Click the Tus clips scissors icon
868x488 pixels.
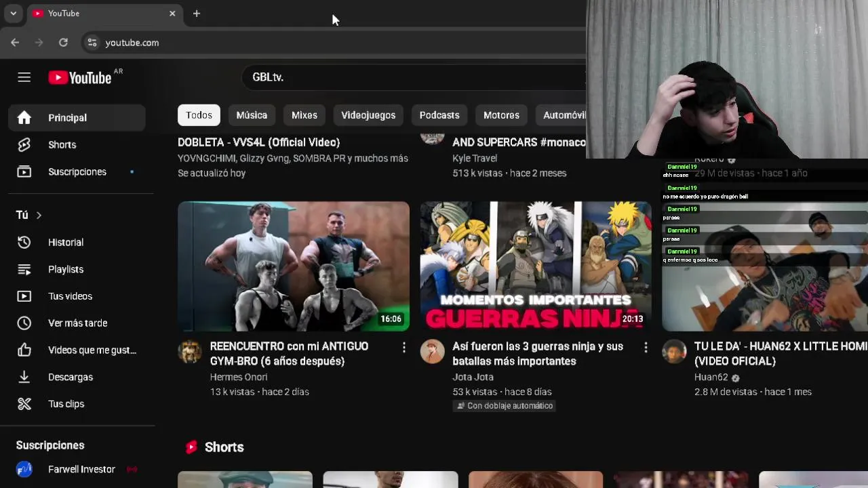coord(24,404)
